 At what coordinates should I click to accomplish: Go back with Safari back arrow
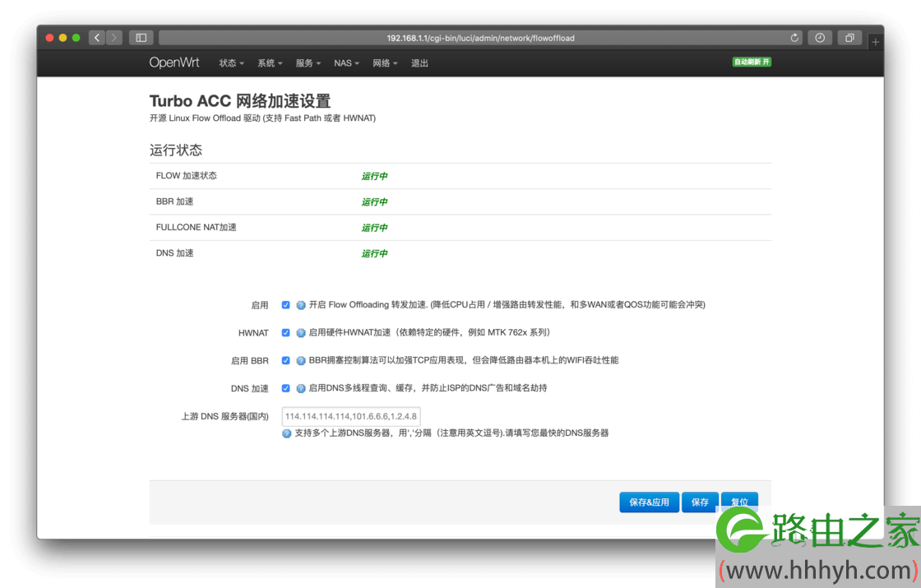tap(98, 38)
